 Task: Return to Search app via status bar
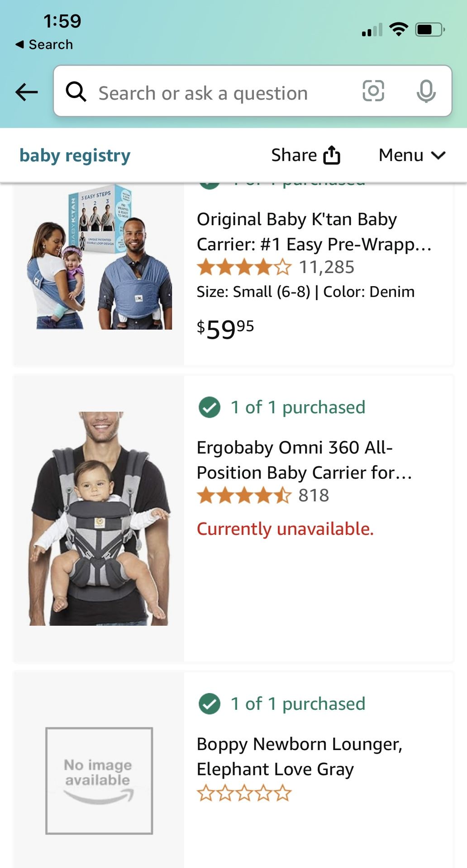pyautogui.click(x=44, y=44)
